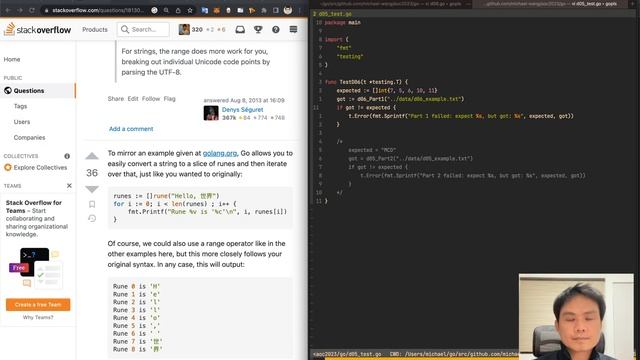Open user profile with 320 reputation
This screenshot has width=640, height=360.
[x=202, y=29]
